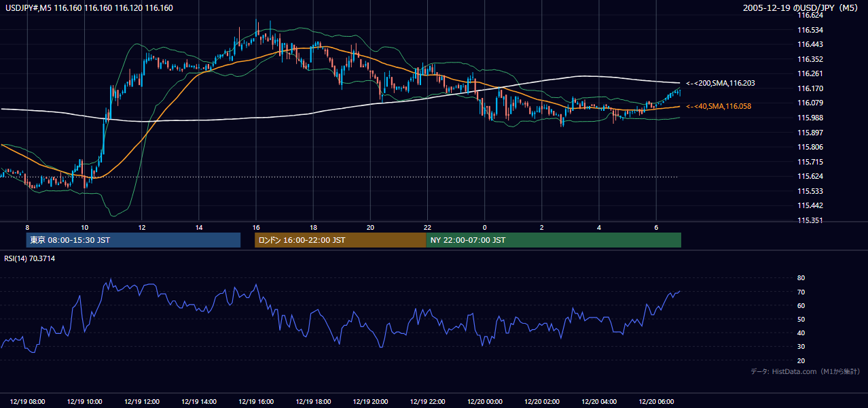
Task: Click the 12/19 12:00 date label
Action: point(142,402)
